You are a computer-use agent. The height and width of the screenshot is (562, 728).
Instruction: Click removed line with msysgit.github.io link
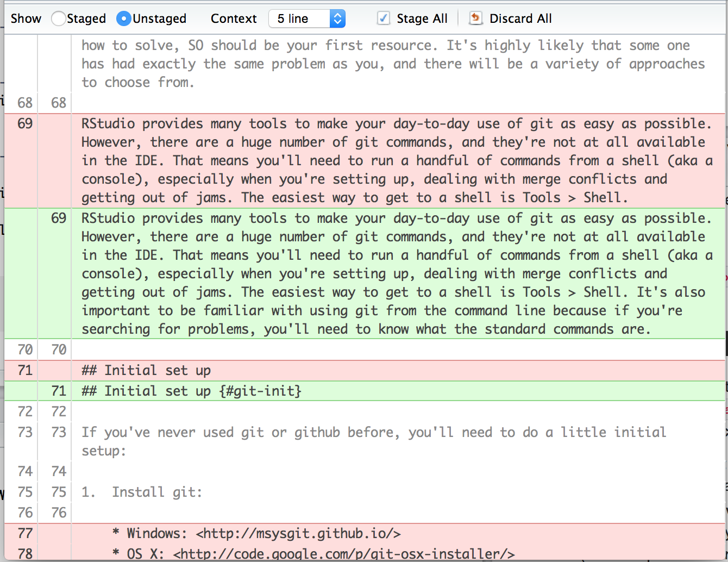tap(257, 533)
